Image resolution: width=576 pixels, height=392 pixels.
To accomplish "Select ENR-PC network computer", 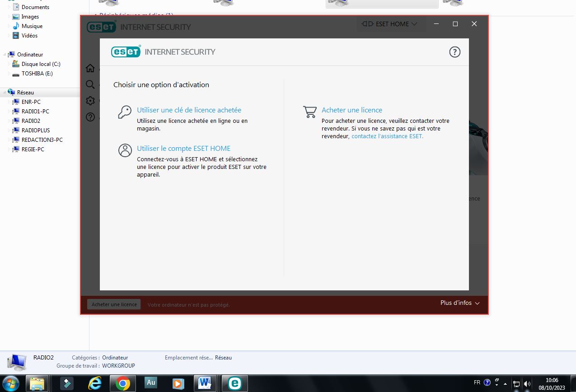I will pos(31,102).
